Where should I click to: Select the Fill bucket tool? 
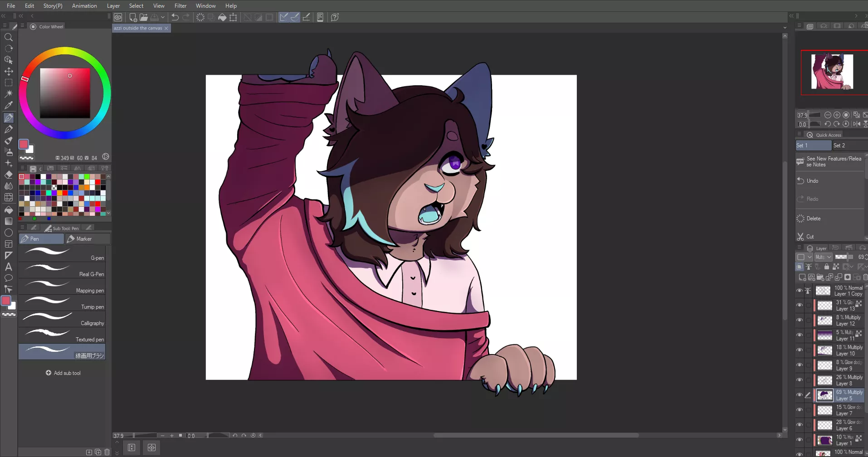(9, 210)
